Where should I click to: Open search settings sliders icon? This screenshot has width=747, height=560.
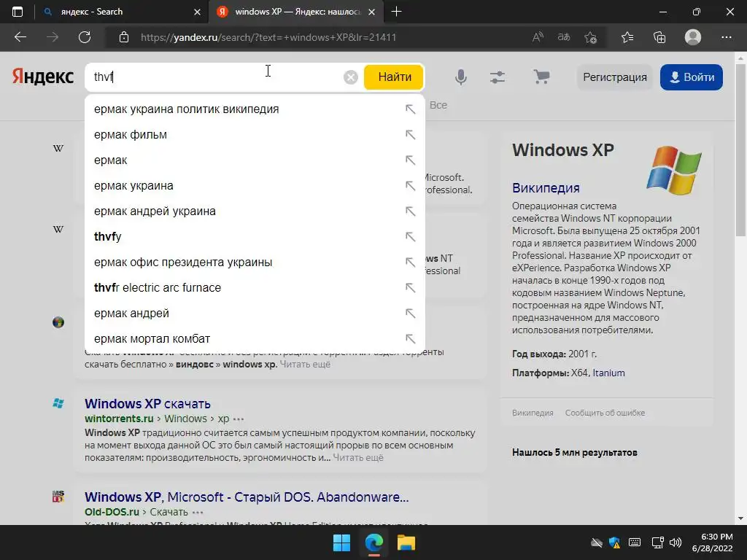click(498, 77)
